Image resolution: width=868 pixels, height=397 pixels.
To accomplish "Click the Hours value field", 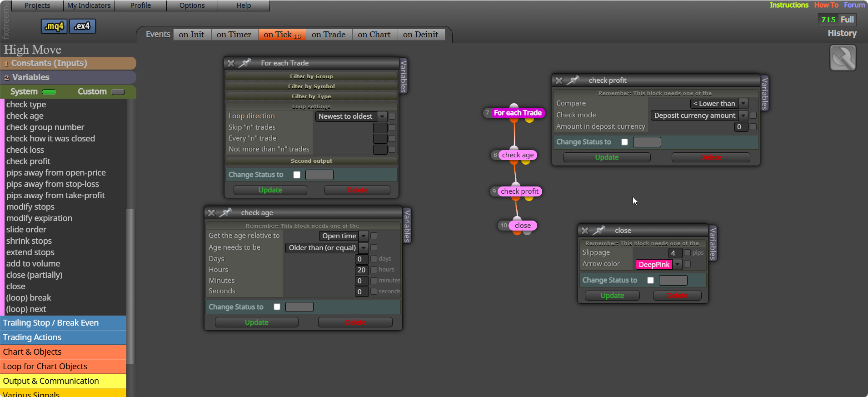I will 362,270.
